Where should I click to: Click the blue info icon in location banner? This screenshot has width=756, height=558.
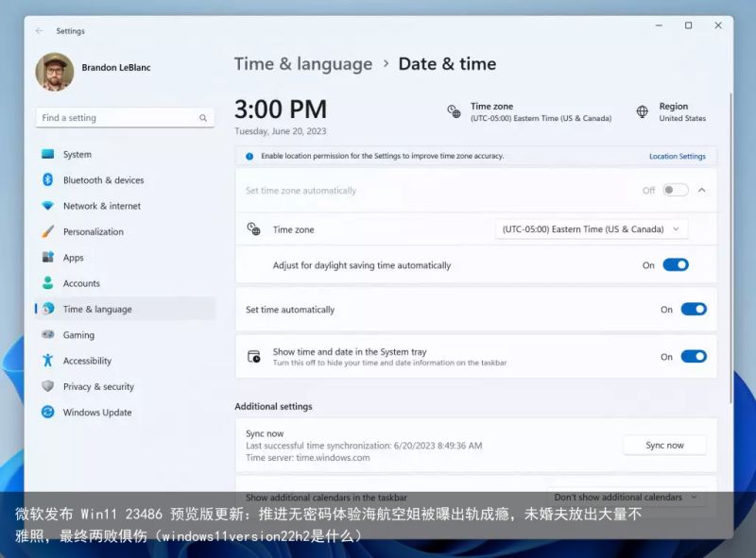point(249,156)
